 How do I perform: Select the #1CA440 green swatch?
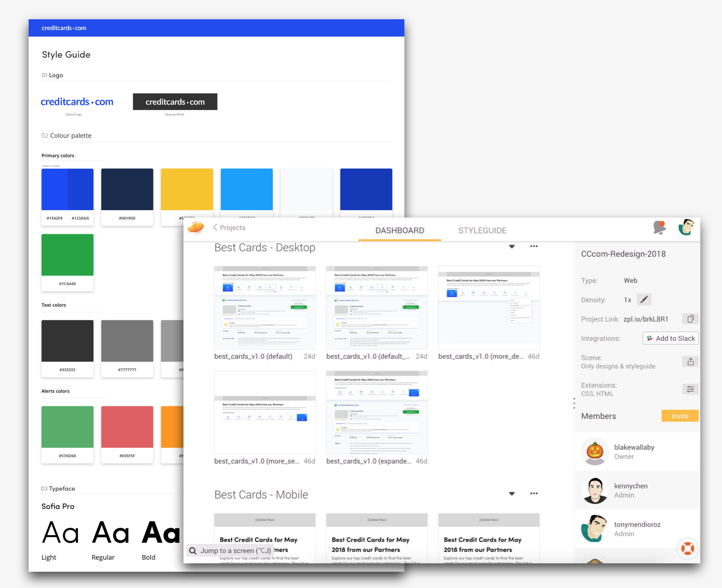68,255
